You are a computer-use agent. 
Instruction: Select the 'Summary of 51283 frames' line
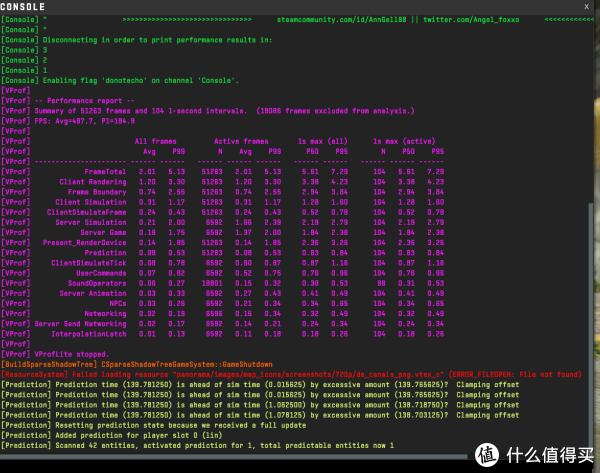(x=200, y=108)
